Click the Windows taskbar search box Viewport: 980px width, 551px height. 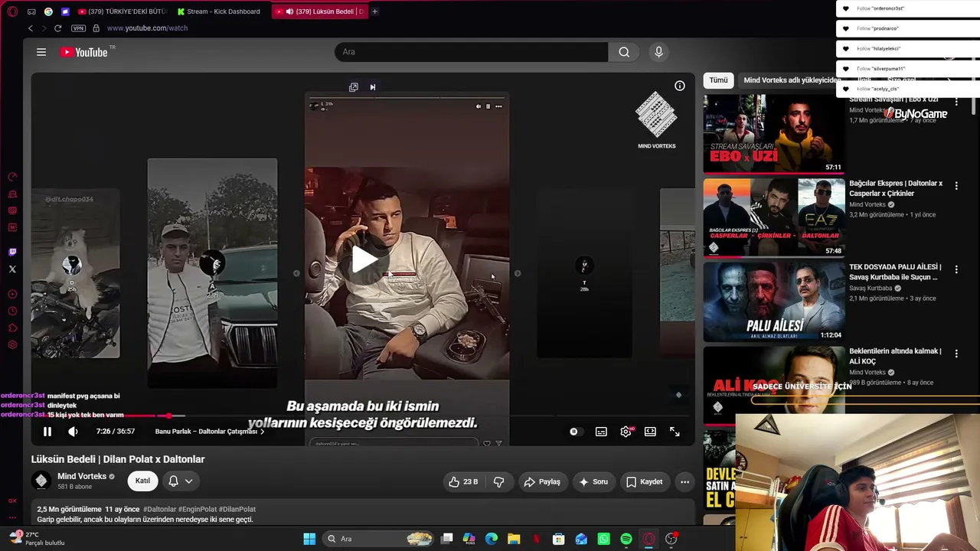[x=378, y=539]
